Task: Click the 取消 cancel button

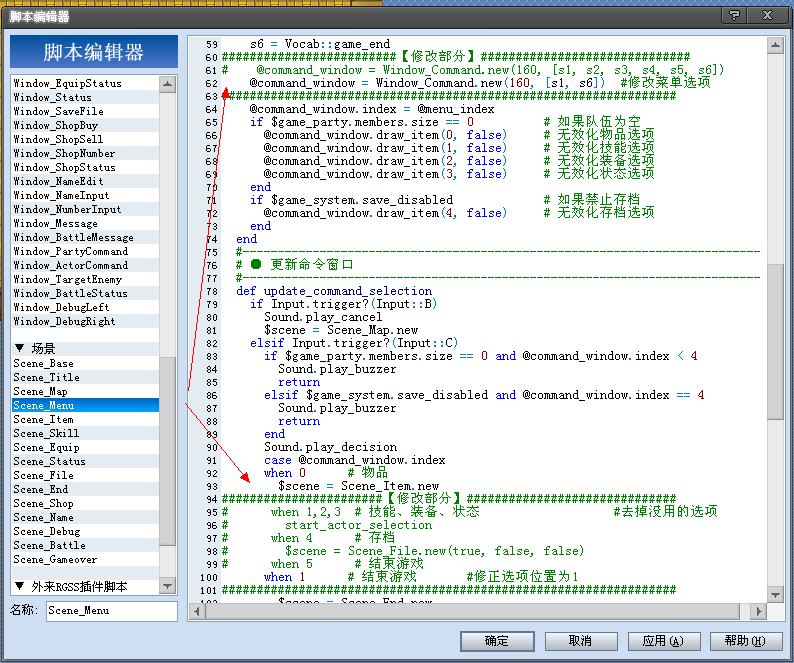Action: pyautogui.click(x=580, y=641)
